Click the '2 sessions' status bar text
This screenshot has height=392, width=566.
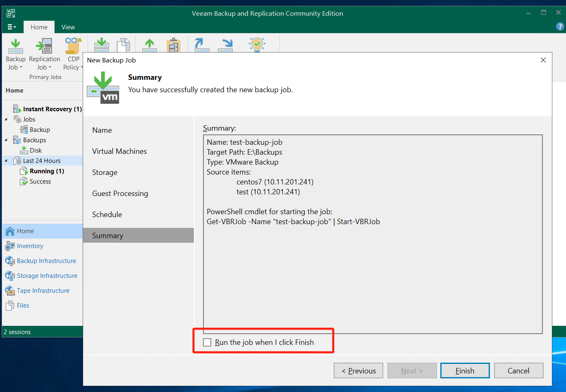click(17, 332)
